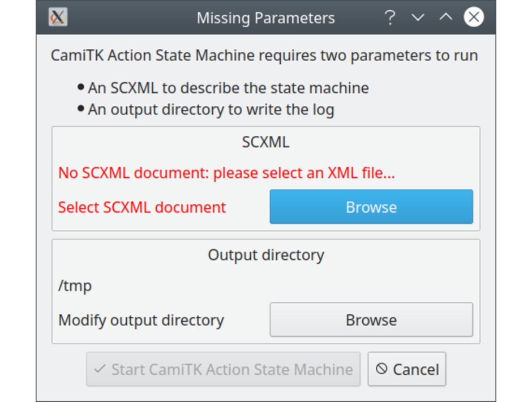The width and height of the screenshot is (532, 402).
Task: Click the 'Modify output directory' label
Action: [x=141, y=320]
